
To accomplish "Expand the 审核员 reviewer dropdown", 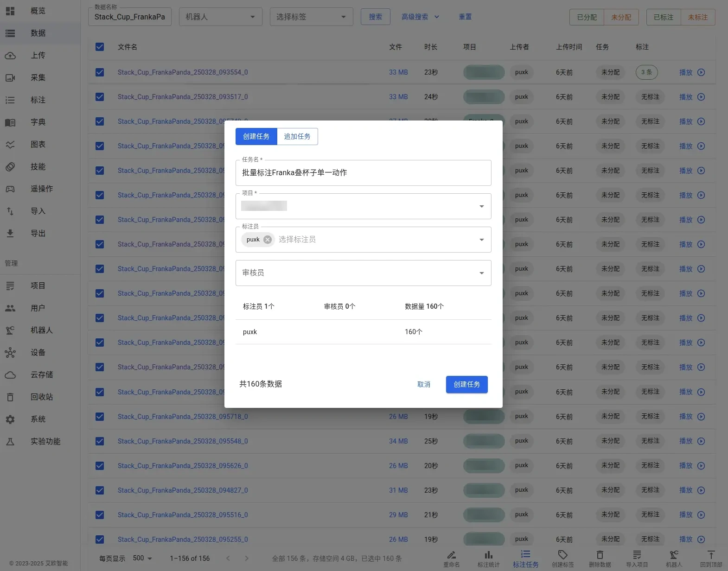I will coord(364,273).
